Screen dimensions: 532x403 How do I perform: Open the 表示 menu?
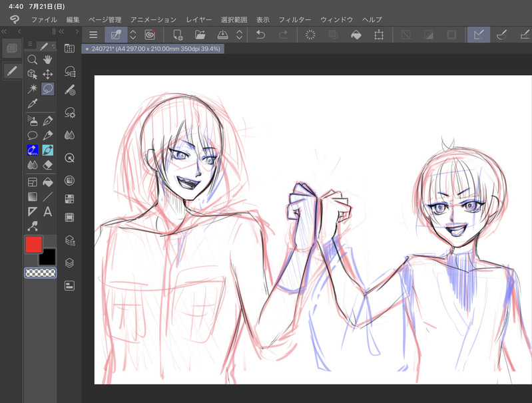(262, 20)
